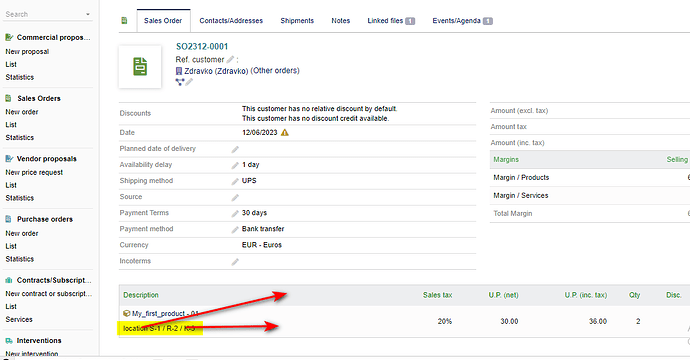Image resolution: width=690 pixels, height=360 pixels.
Task: Click the large green sales order thumbnail
Action: 140,67
